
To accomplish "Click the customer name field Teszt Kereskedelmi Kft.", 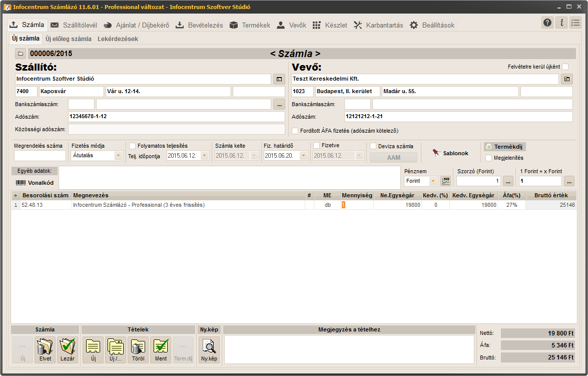I will (x=425, y=79).
